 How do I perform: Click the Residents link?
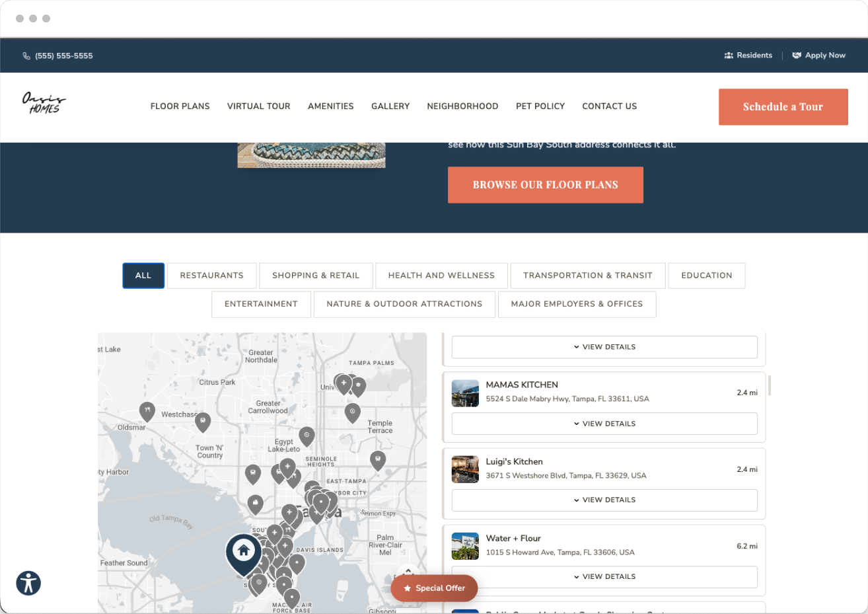[x=748, y=56]
